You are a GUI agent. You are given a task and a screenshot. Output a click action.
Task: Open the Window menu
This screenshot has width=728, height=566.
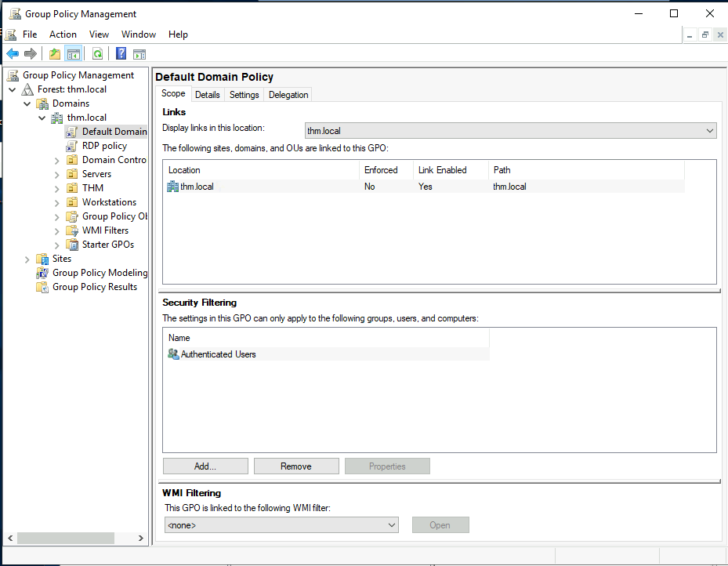pyautogui.click(x=139, y=34)
